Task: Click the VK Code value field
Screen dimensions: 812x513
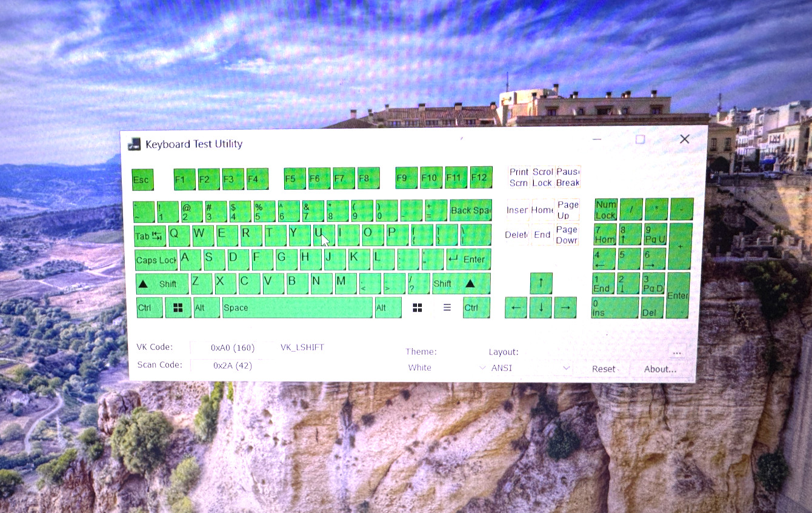Action: pos(233,347)
